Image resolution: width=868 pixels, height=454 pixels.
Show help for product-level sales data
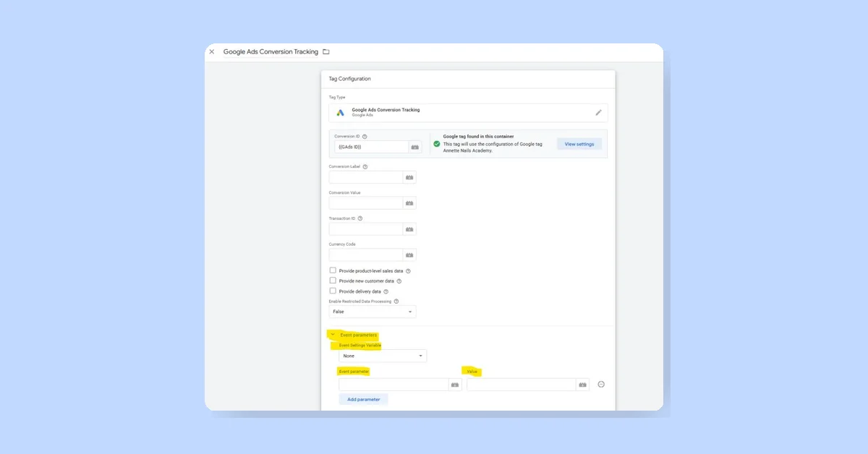[x=408, y=271]
